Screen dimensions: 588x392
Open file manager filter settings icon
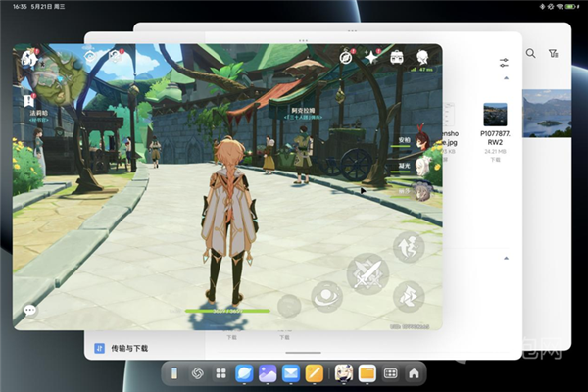pos(504,63)
